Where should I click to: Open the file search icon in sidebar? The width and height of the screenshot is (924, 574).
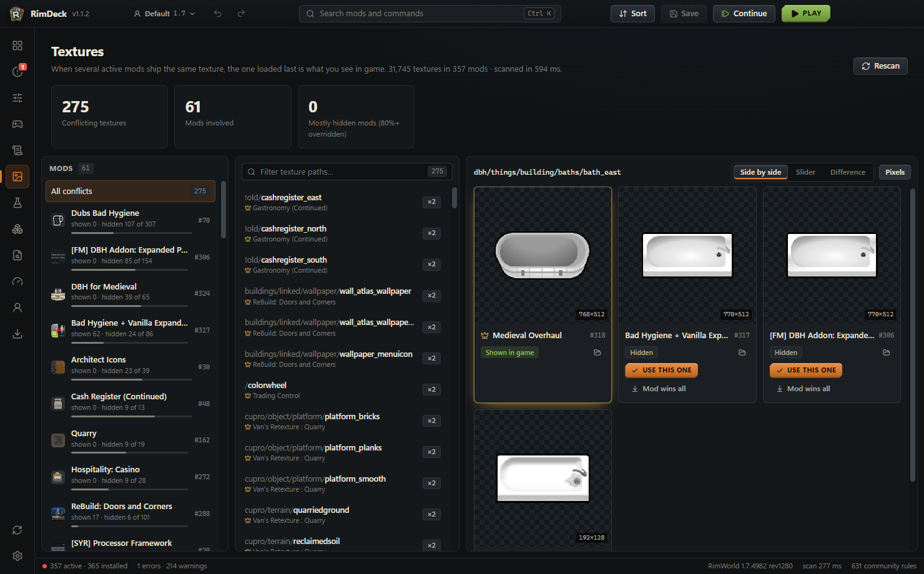17,255
